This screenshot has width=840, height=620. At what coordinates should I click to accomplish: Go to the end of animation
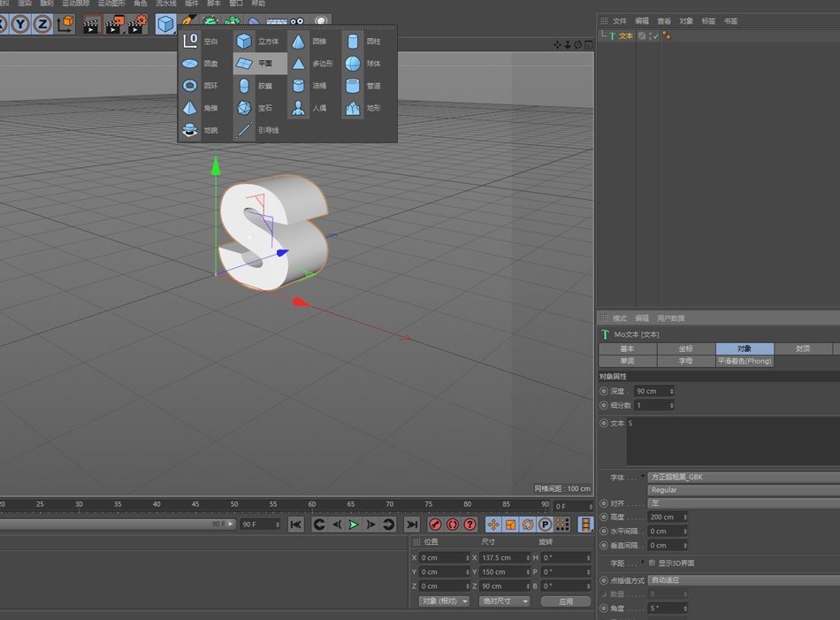(x=411, y=524)
